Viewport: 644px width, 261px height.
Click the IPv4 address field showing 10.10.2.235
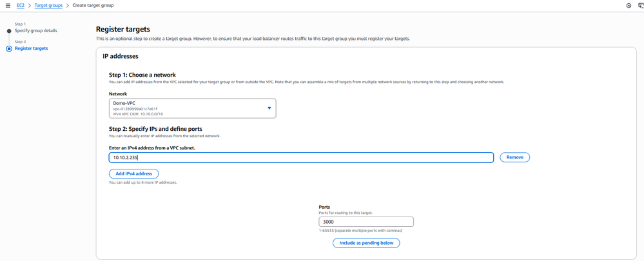(301, 157)
